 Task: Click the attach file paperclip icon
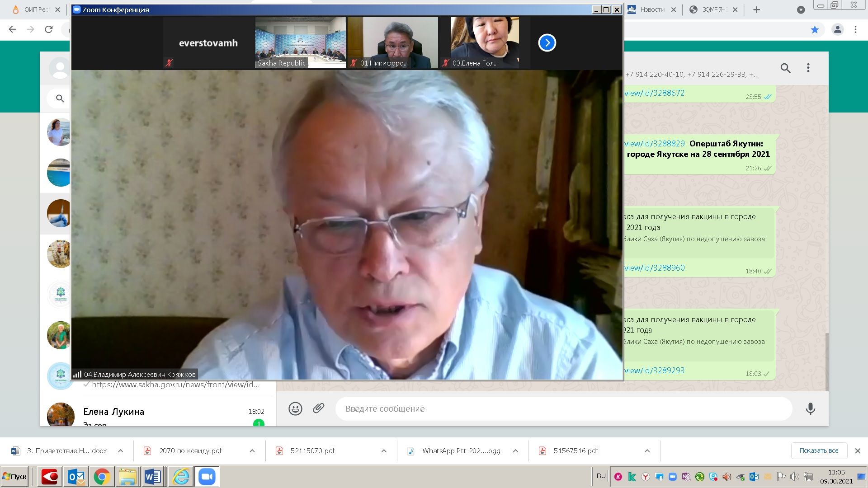pyautogui.click(x=319, y=408)
